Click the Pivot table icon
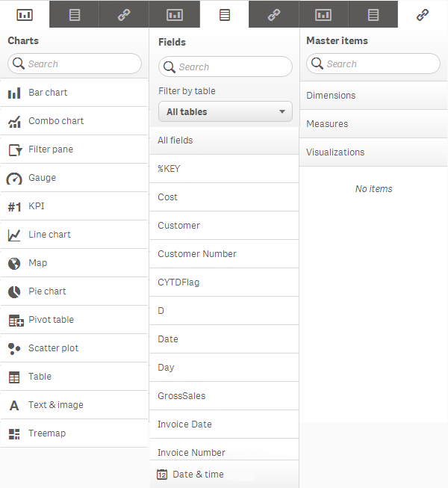Image resolution: width=448 pixels, height=488 pixels. point(16,321)
